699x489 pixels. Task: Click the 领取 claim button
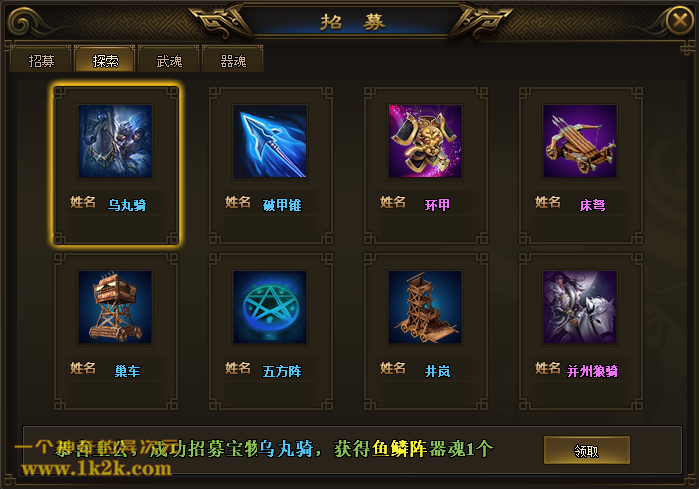(587, 450)
